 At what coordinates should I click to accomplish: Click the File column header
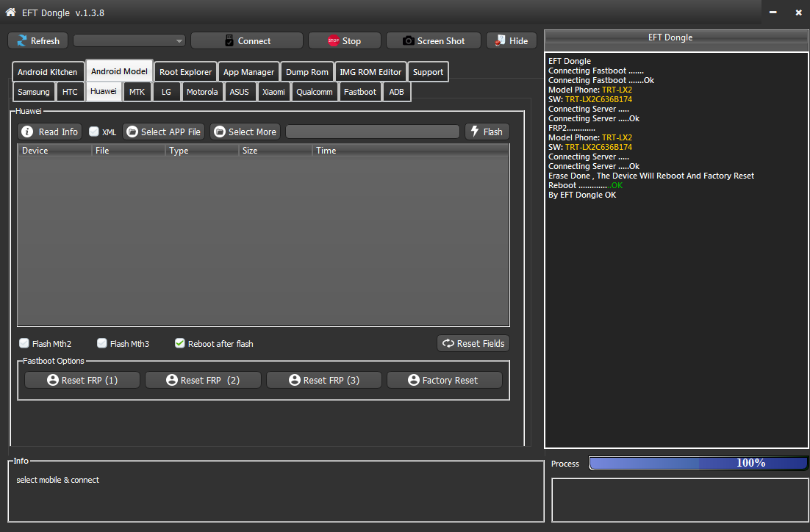[x=128, y=151]
